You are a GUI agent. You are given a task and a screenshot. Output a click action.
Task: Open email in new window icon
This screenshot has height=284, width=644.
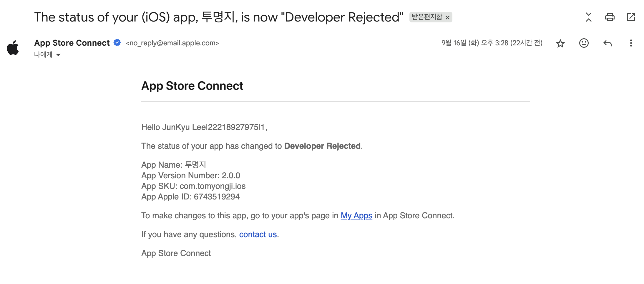[x=631, y=17]
